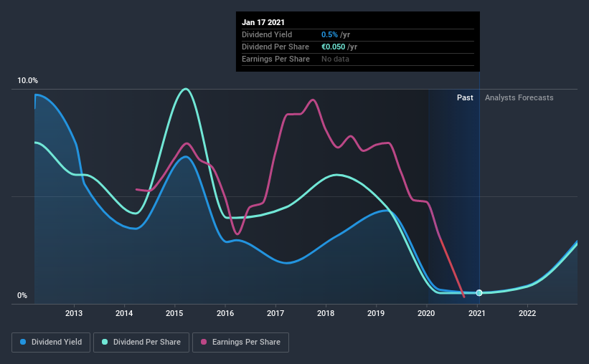Click the Analysts Forecasts label
Viewport: 589px width, 364px height.
pos(519,97)
